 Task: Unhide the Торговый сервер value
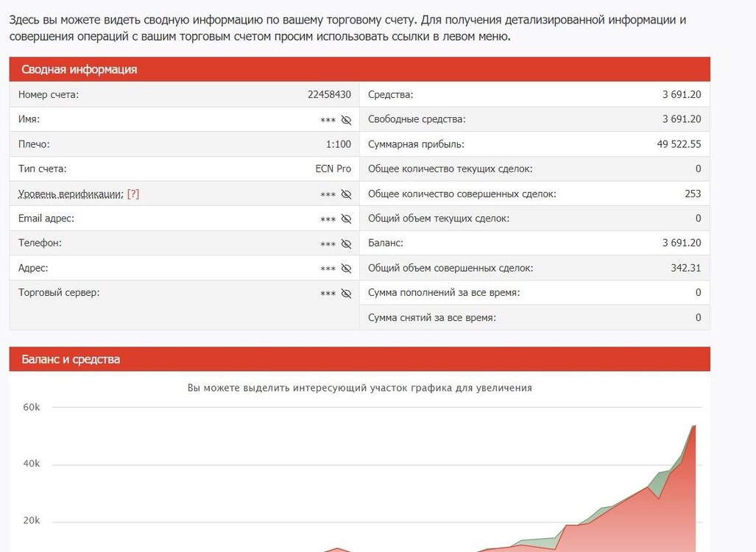point(346,294)
